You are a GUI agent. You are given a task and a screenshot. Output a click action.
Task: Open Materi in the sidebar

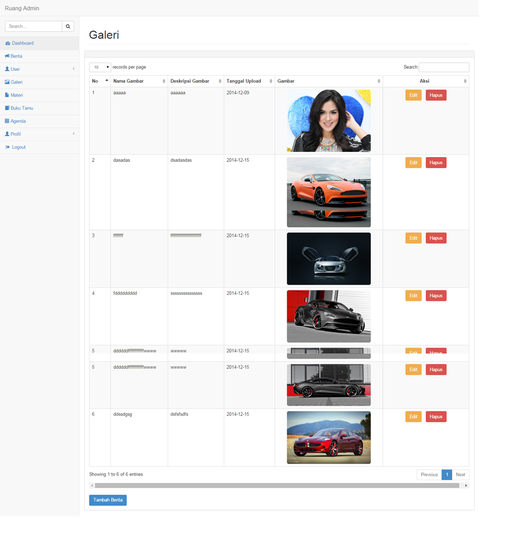pyautogui.click(x=40, y=95)
